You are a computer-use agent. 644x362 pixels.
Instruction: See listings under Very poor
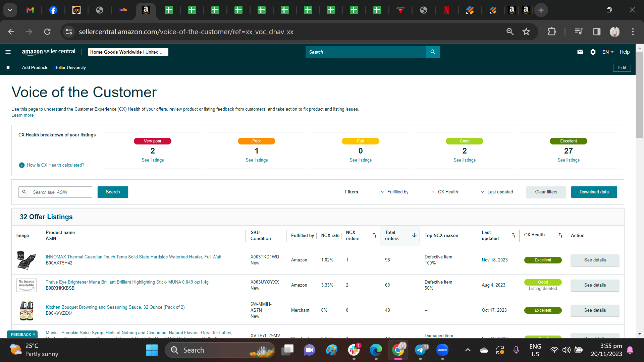(x=153, y=160)
